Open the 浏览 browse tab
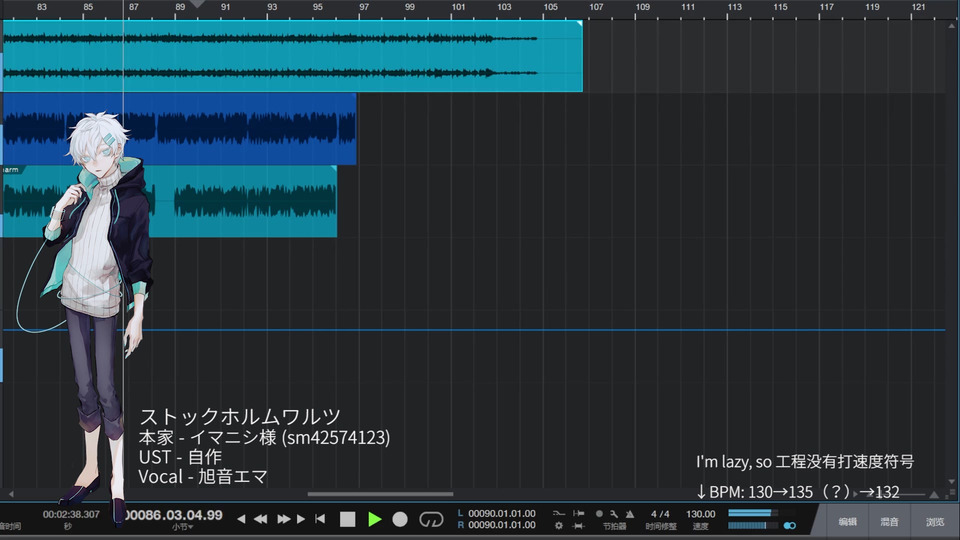Image resolution: width=960 pixels, height=540 pixels. 935,522
